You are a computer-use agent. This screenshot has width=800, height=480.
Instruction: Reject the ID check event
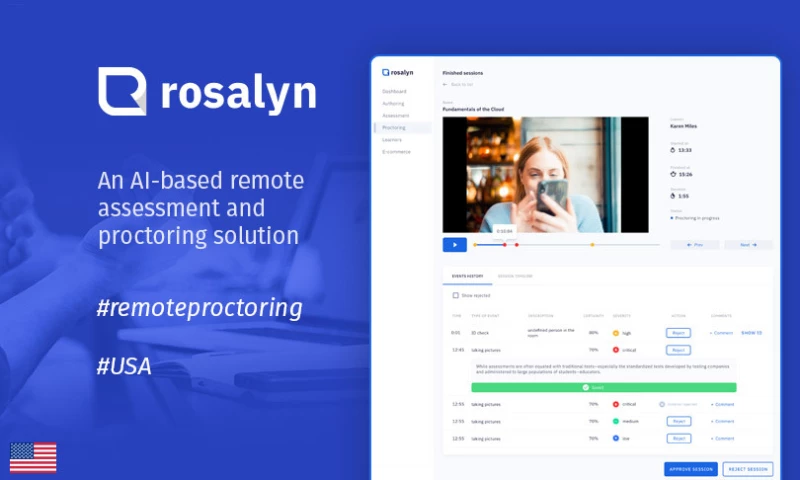(x=678, y=333)
